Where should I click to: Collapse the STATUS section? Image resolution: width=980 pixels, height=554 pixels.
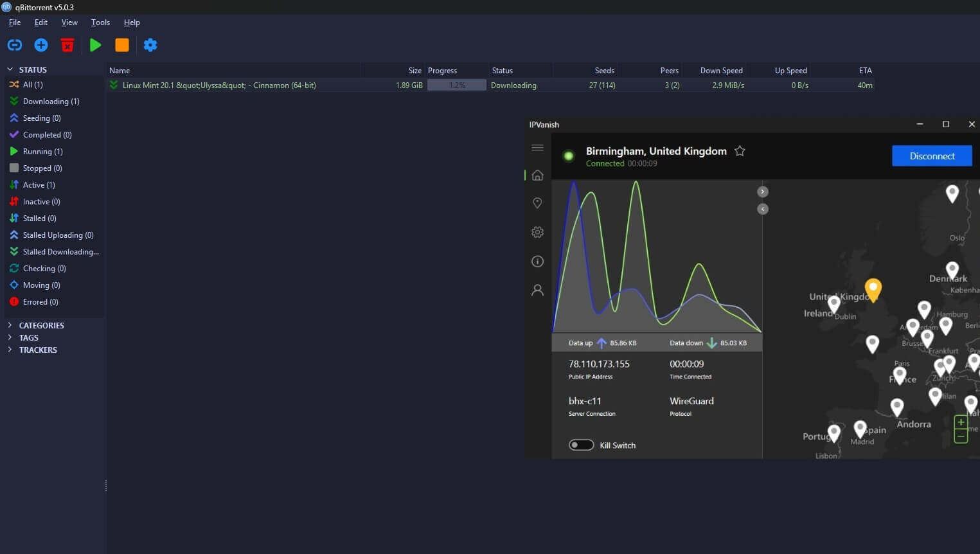tap(10, 69)
